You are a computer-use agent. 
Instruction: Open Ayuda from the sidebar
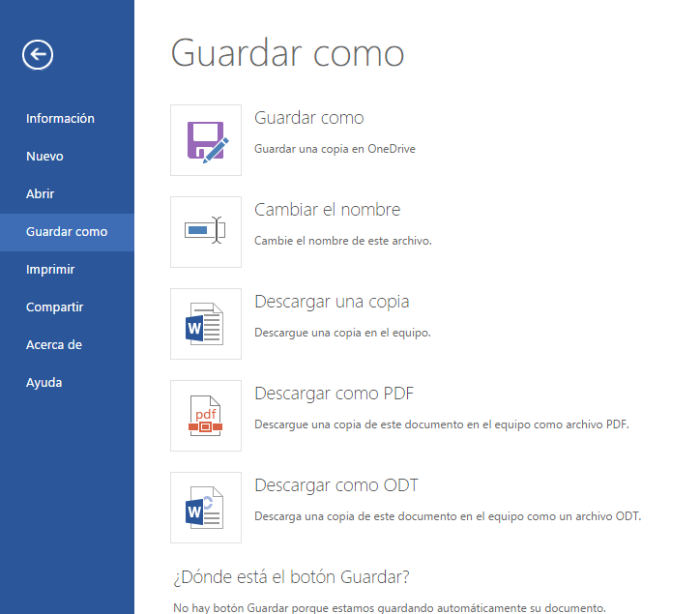coord(67,383)
